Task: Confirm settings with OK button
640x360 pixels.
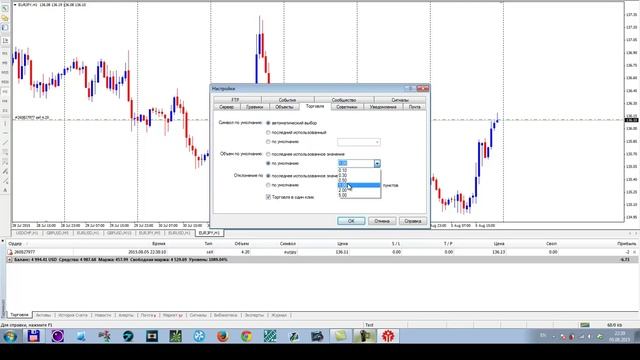Action: [351, 221]
